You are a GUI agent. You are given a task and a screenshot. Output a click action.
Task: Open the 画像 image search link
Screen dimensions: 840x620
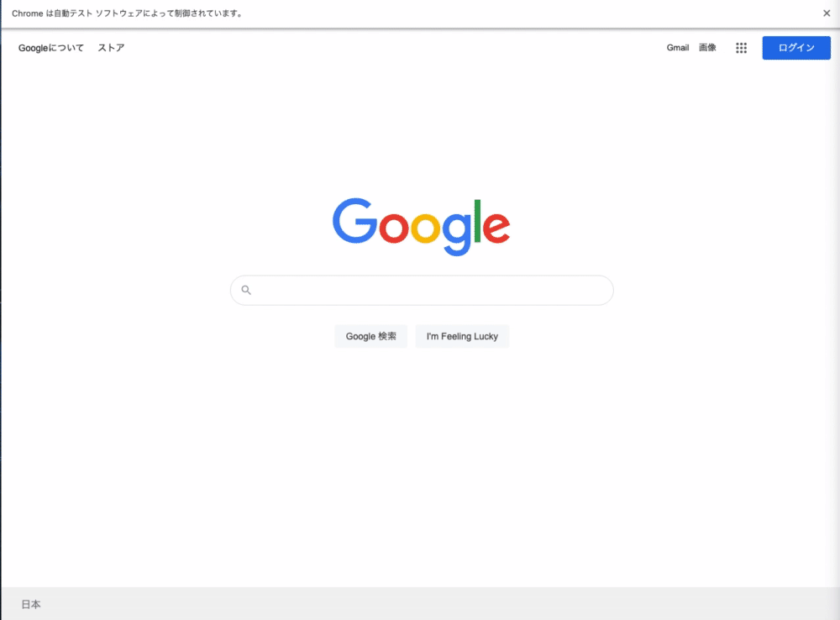707,48
